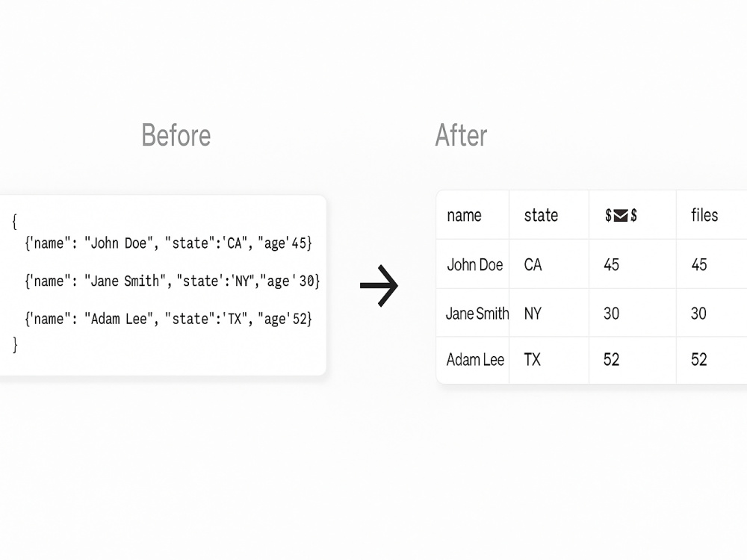
Task: Select the 'NY' state cell
Action: click(x=533, y=314)
